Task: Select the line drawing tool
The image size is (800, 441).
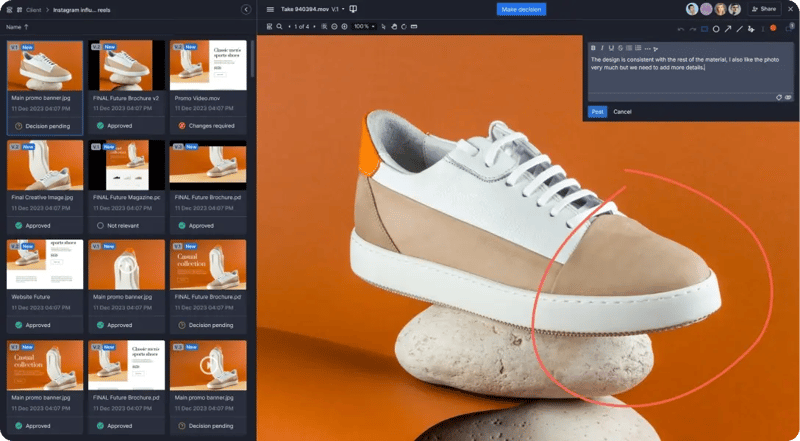Action: (x=739, y=28)
